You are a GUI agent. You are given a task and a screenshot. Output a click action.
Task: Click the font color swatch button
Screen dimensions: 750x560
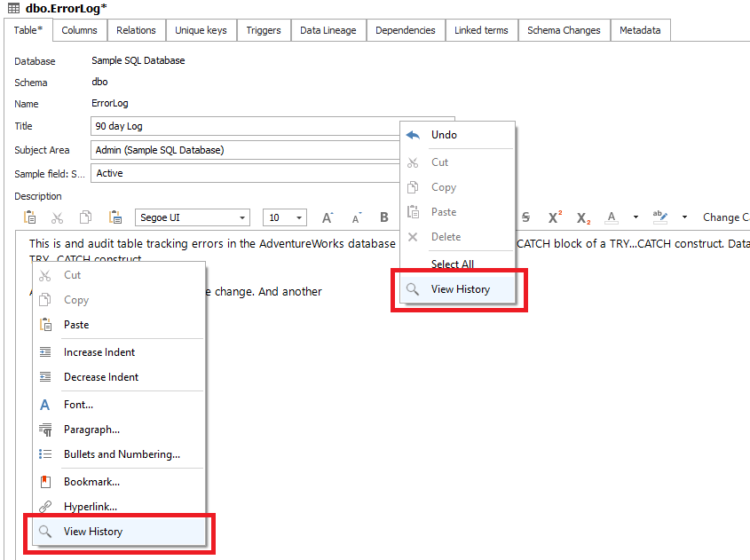[612, 217]
